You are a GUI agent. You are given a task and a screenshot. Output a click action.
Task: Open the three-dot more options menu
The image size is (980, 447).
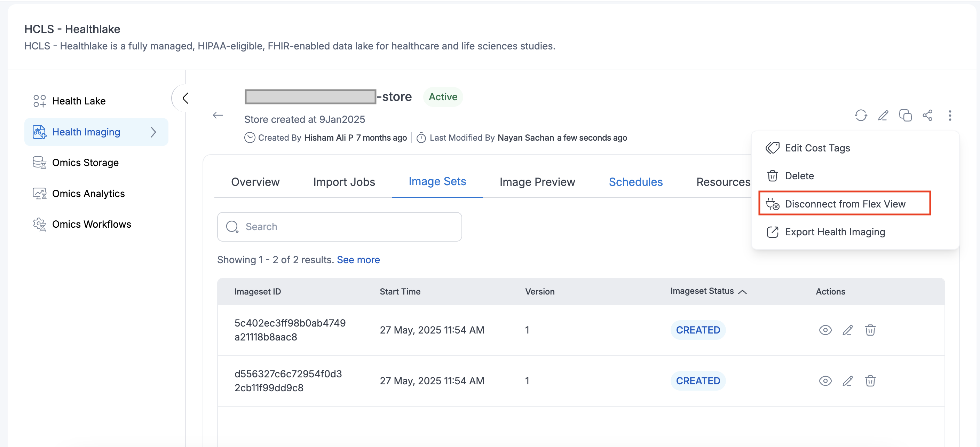coord(950,115)
